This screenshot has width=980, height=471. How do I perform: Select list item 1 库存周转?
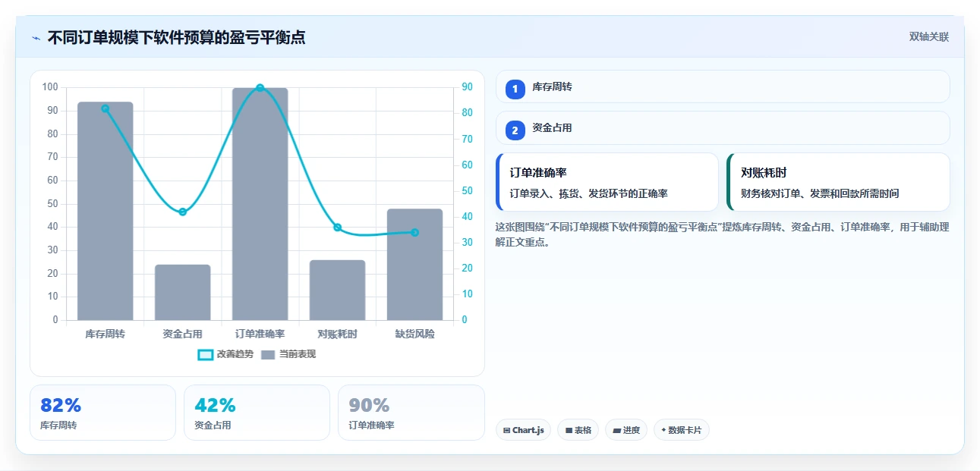(x=723, y=86)
